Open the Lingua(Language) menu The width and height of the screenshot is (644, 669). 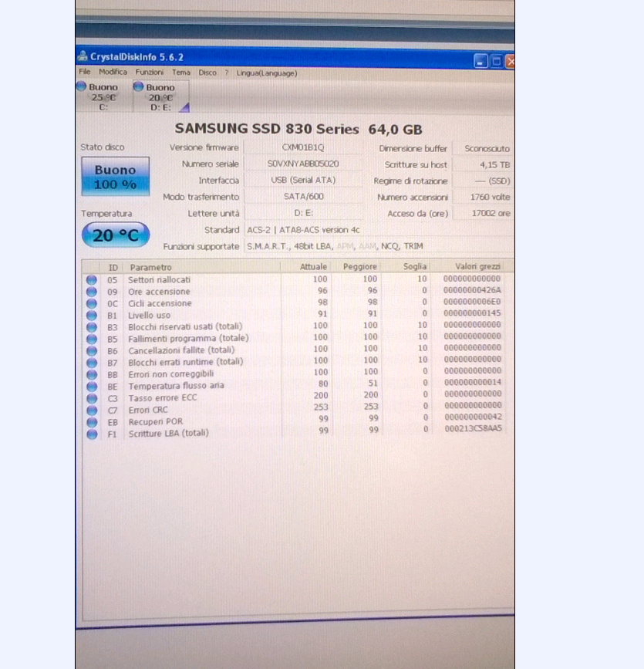(267, 73)
